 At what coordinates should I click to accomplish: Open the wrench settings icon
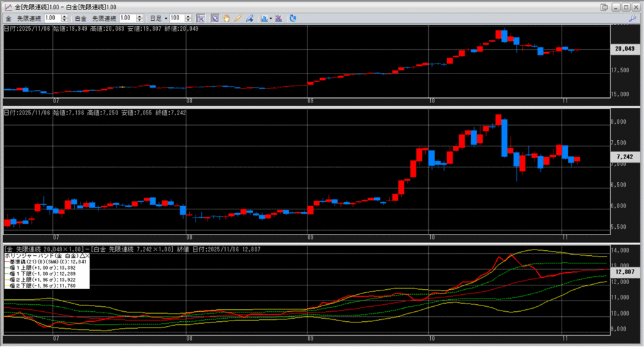[635, 21]
